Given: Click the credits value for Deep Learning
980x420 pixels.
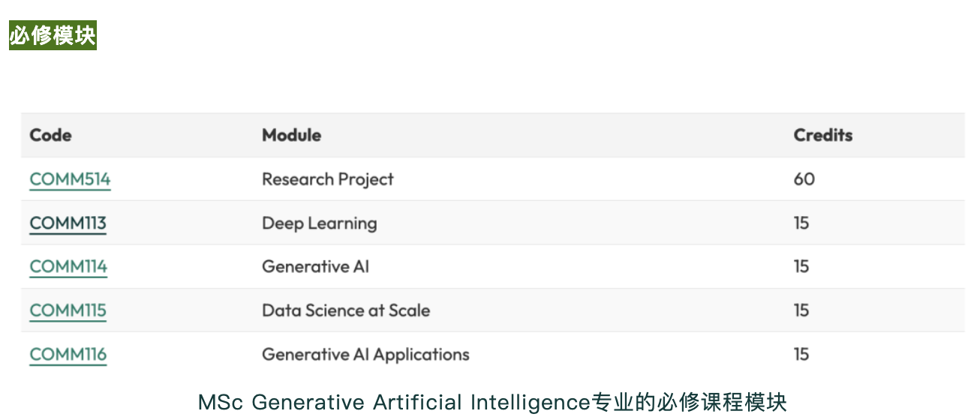Looking at the screenshot, I should coord(801,223).
